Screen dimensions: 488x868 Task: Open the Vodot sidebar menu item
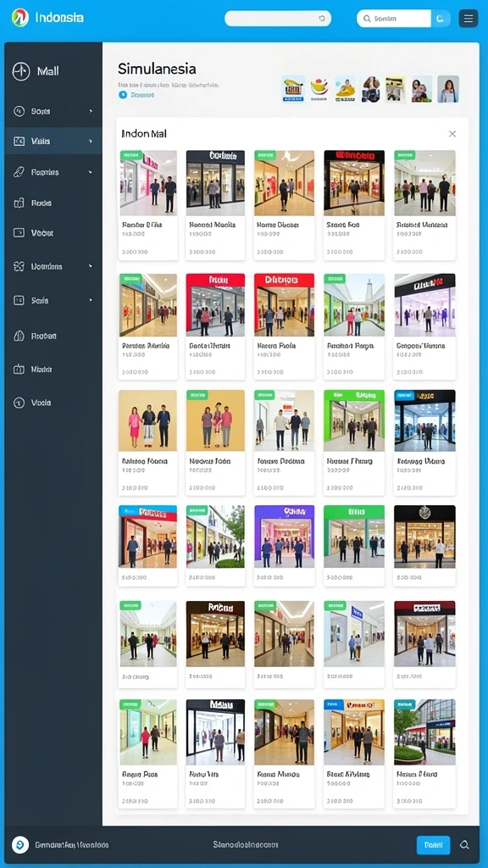click(53, 233)
